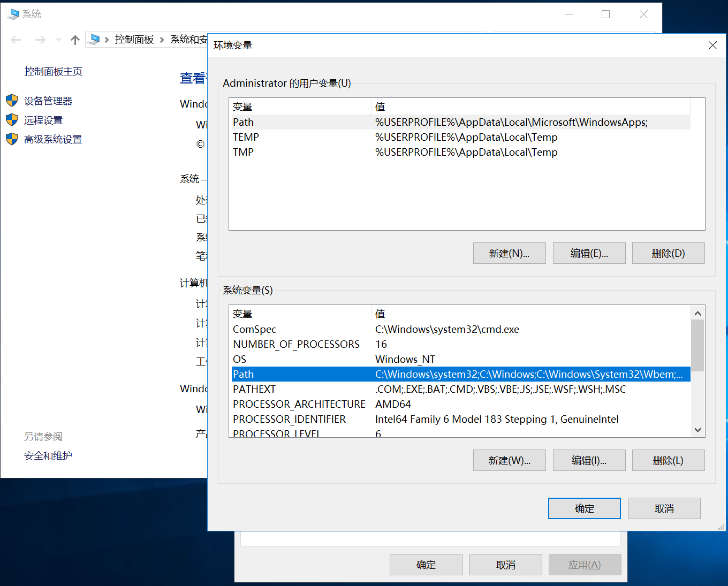The image size is (728, 586).
Task: Expand breadcrumb chevron after 控制面板
Action: click(162, 40)
